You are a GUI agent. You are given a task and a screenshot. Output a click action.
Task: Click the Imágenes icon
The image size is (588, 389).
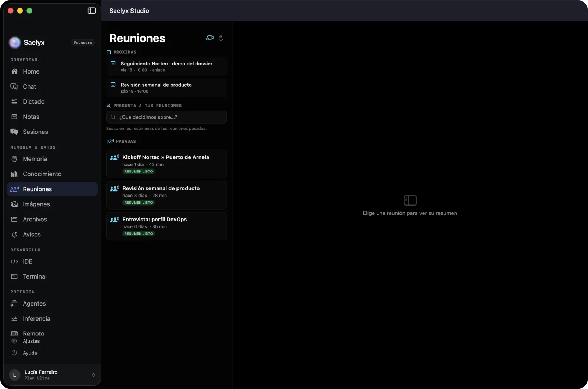pos(14,204)
